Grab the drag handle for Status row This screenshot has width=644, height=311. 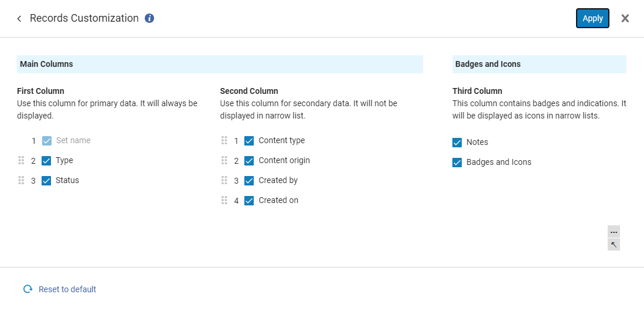tap(21, 180)
